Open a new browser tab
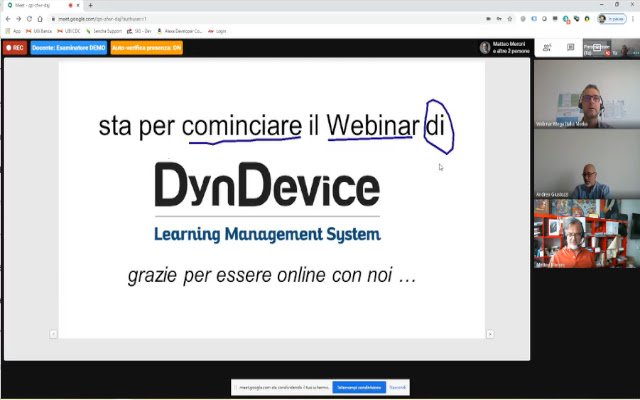 [x=90, y=5]
